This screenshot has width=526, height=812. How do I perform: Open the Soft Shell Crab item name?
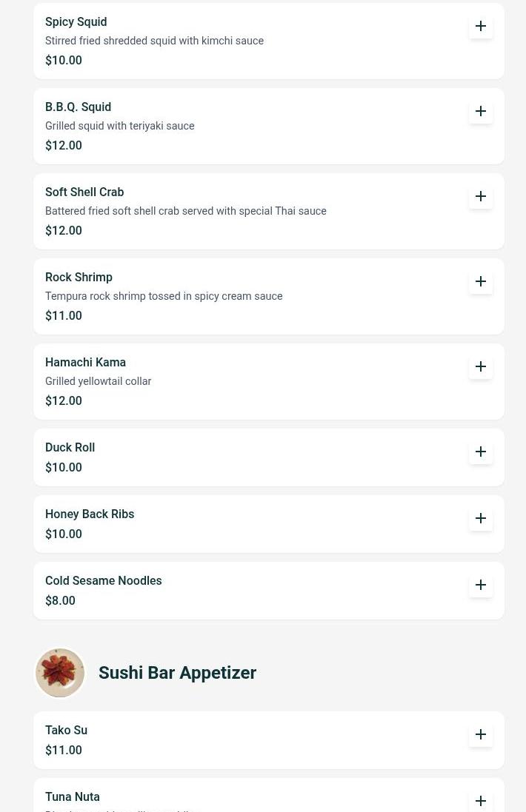(84, 192)
